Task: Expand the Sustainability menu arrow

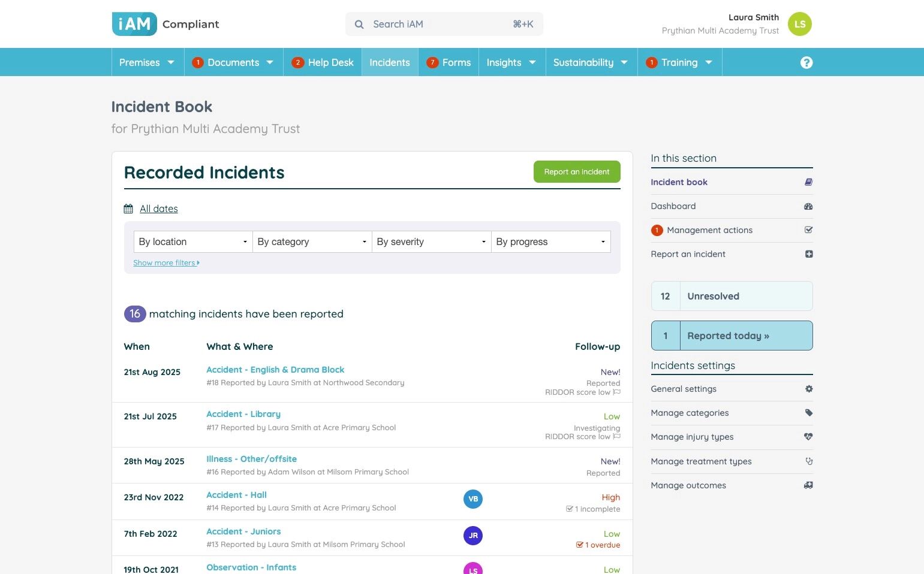Action: click(x=624, y=62)
